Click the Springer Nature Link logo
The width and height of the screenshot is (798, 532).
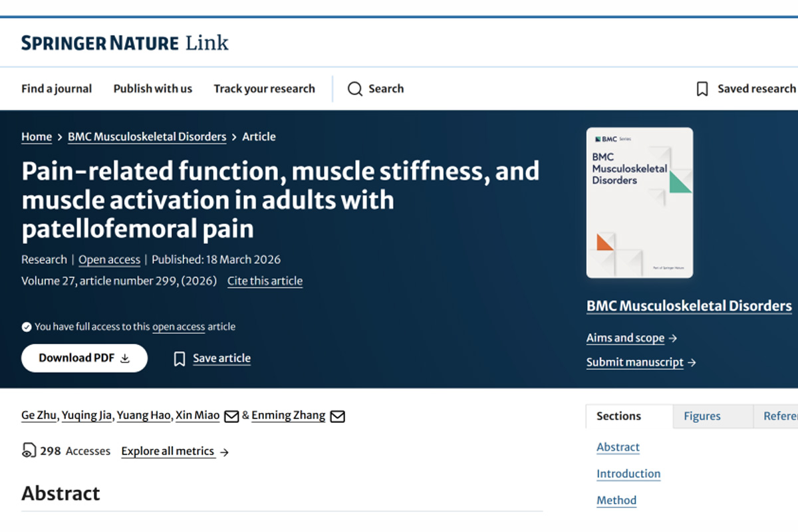click(125, 43)
